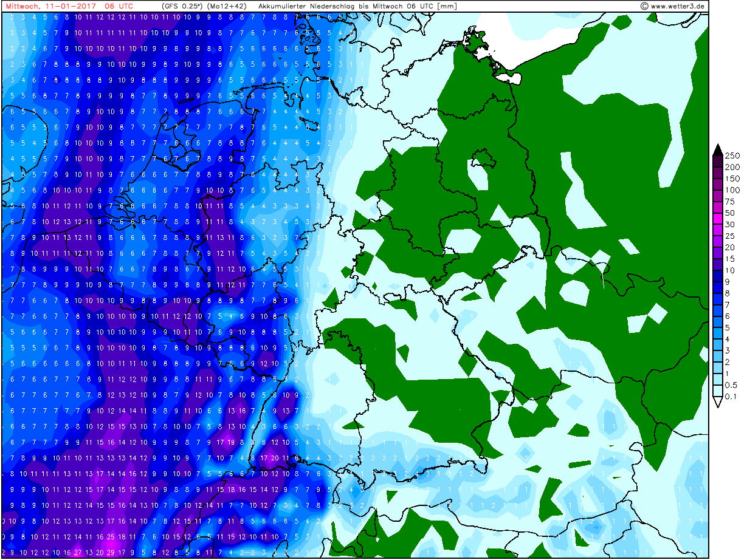This screenshot has height=560, width=747.
Task: Click the 27 precipitation value on the map
Action: click(77, 552)
